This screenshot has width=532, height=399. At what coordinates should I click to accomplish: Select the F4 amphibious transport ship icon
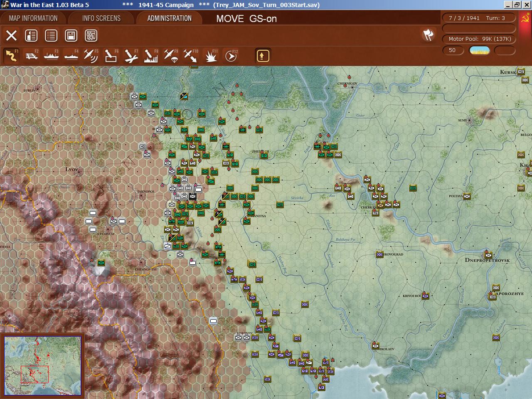pyautogui.click(x=71, y=56)
